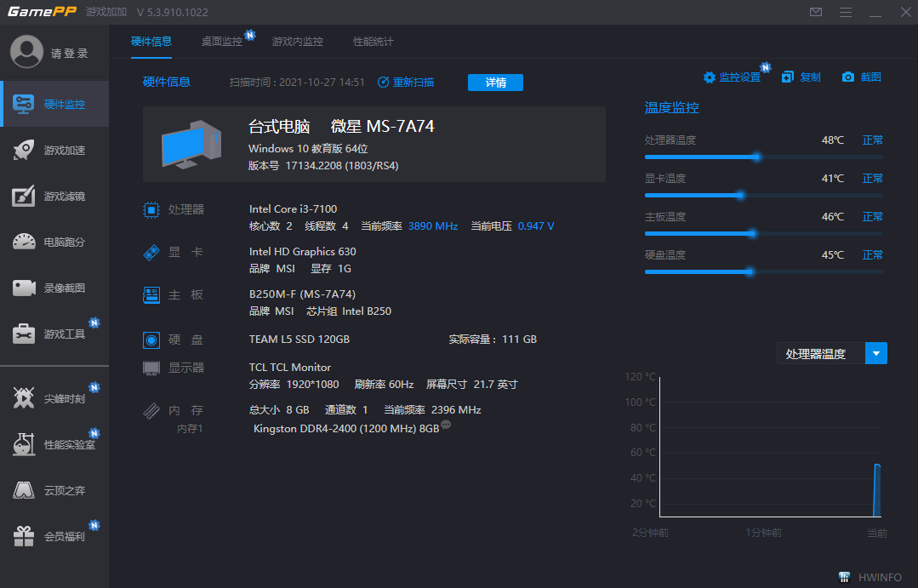Screen dimensions: 918x588
Task: Click the Intel Core i3-7100 text
Action: (293, 209)
